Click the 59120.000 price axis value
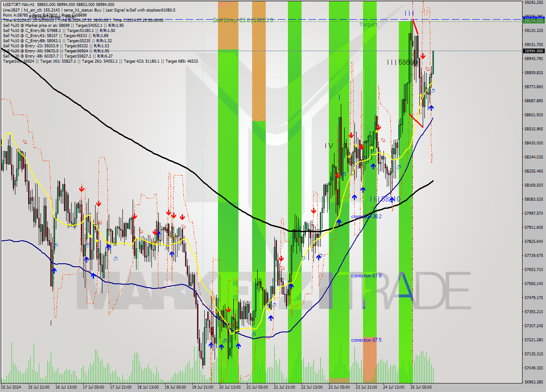The width and height of the screenshot is (546, 392). coord(534,31)
